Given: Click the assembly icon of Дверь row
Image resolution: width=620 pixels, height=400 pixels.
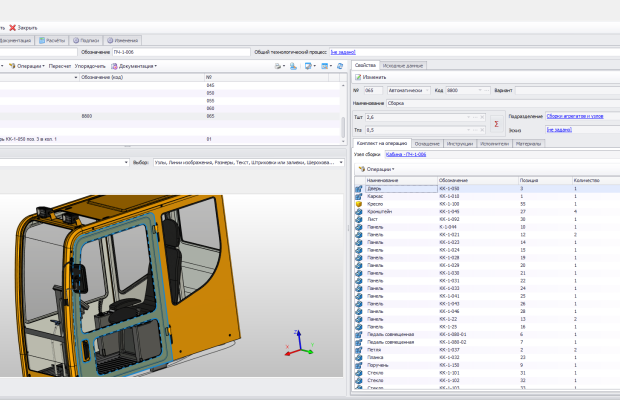Looking at the screenshot, I should [x=359, y=189].
